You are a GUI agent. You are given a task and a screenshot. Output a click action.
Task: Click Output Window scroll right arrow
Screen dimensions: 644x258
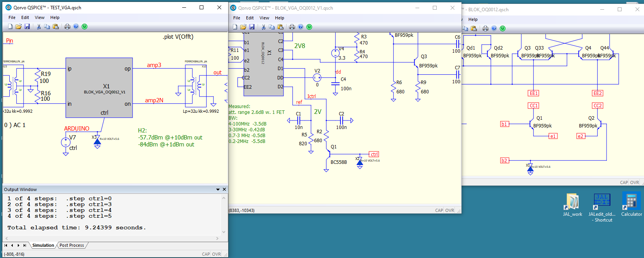click(x=217, y=238)
